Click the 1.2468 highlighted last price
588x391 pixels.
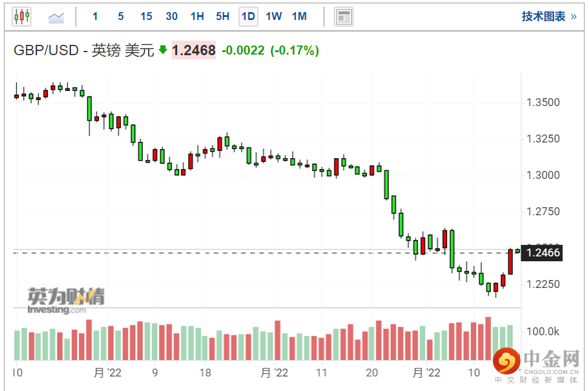pos(194,51)
